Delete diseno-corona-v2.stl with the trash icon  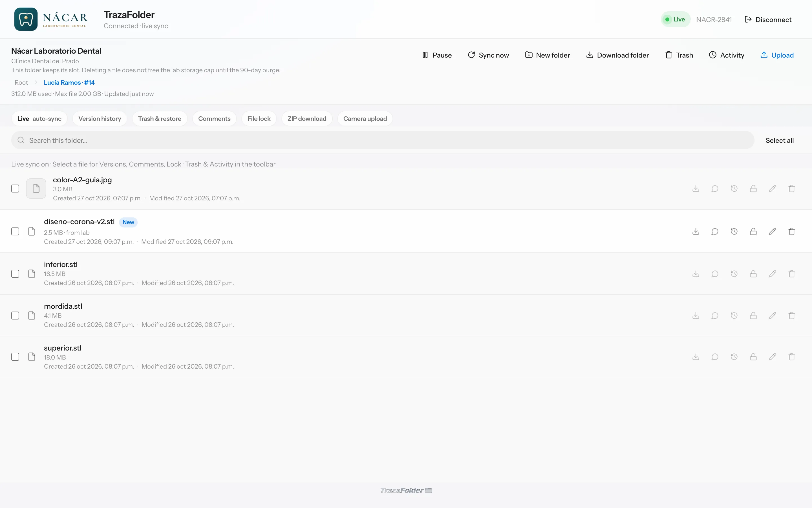[791, 231]
